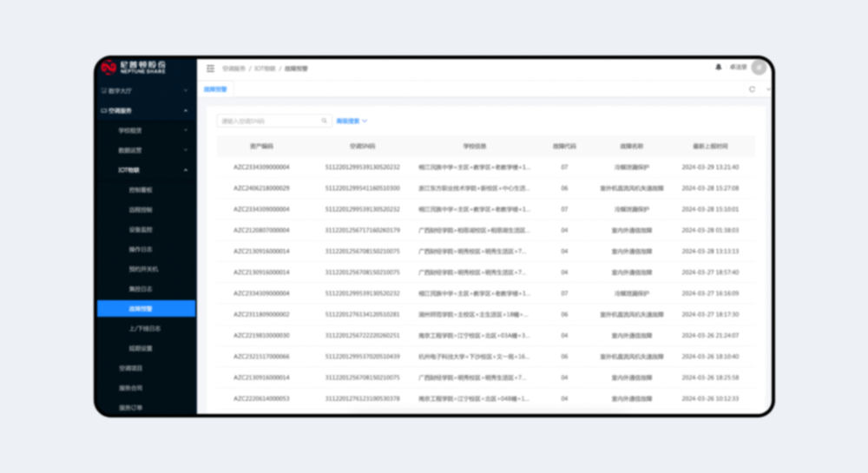Click timestamp 2024-03-28 15:10:01
Screen dimensions: 868x473
[x=710, y=209]
